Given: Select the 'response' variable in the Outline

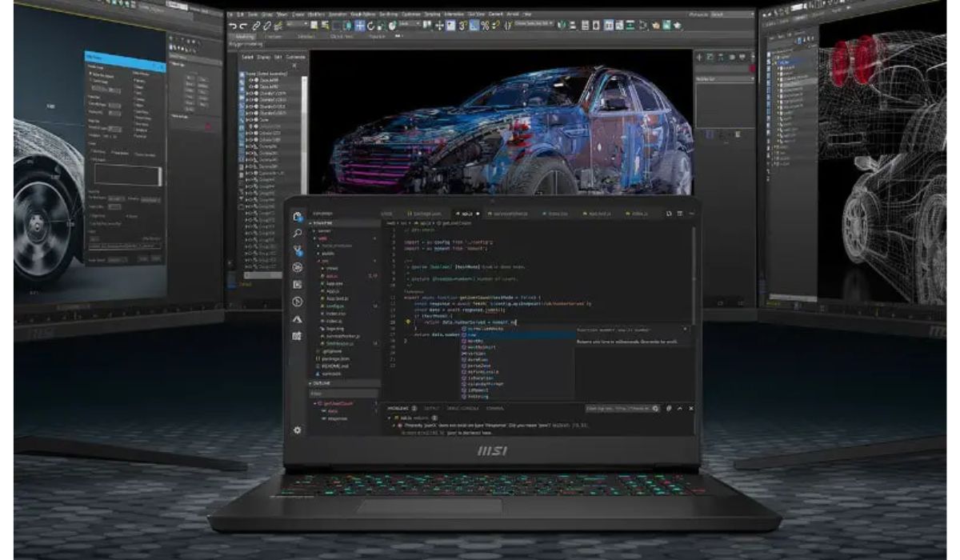Looking at the screenshot, I should point(338,418).
